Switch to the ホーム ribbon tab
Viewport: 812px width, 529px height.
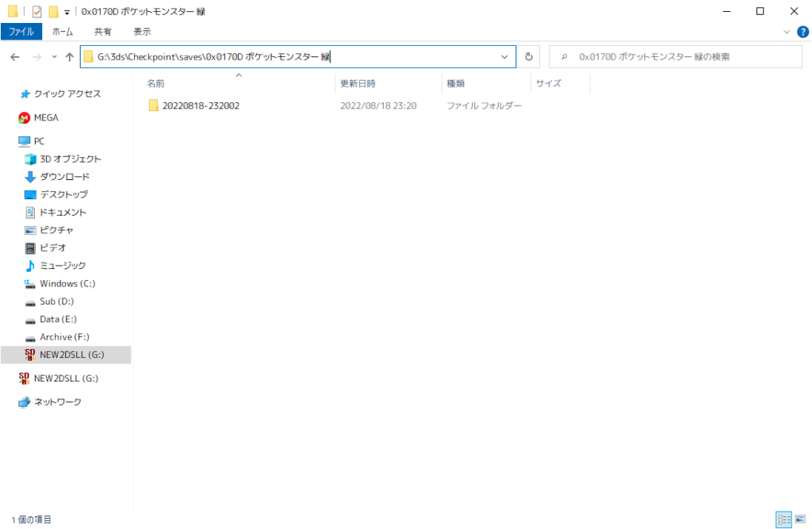click(x=63, y=32)
